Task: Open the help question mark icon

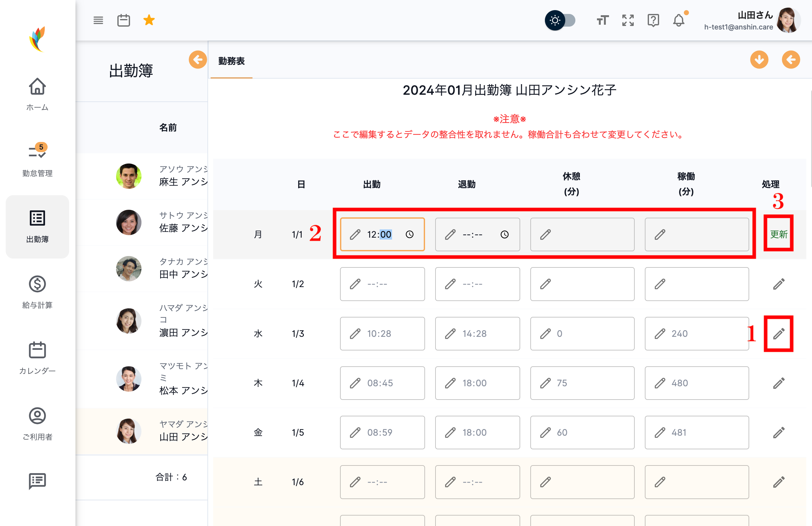Action: [653, 20]
